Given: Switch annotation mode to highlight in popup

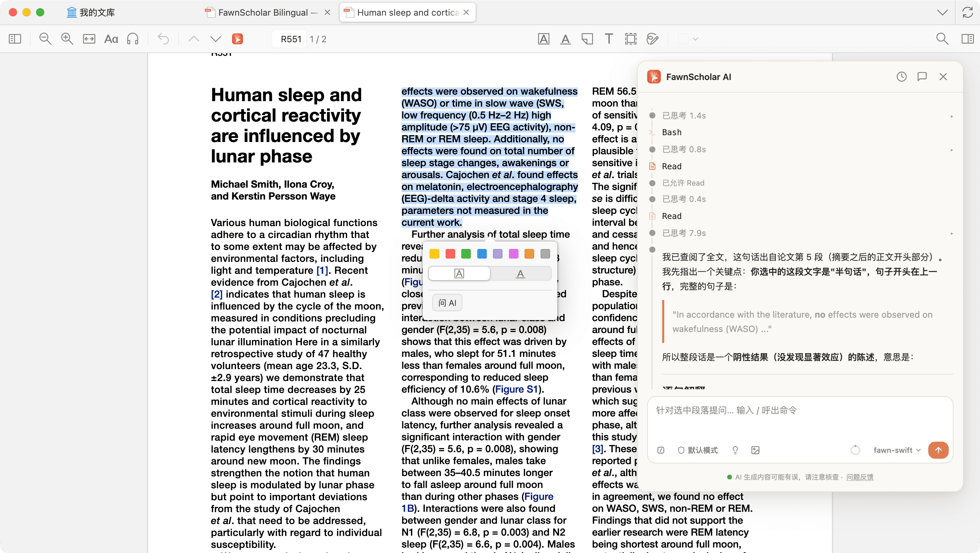Looking at the screenshot, I should [x=459, y=273].
